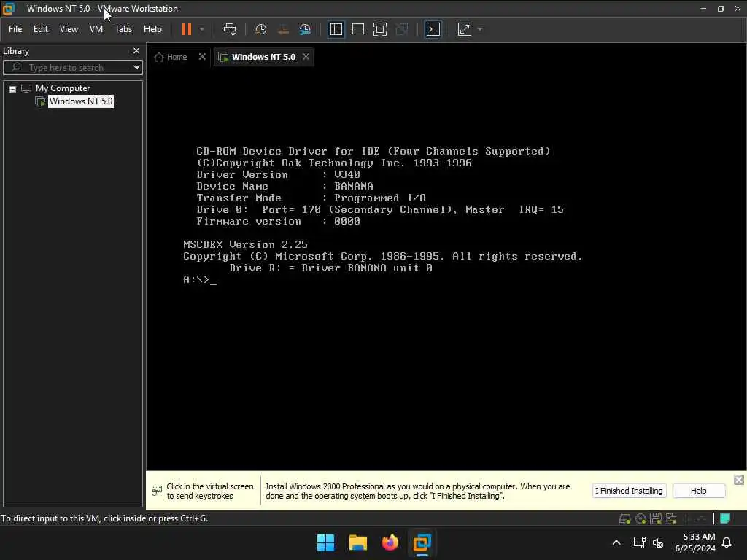The image size is (747, 560).
Task: Click the network adapter status icon
Action: [x=672, y=518]
